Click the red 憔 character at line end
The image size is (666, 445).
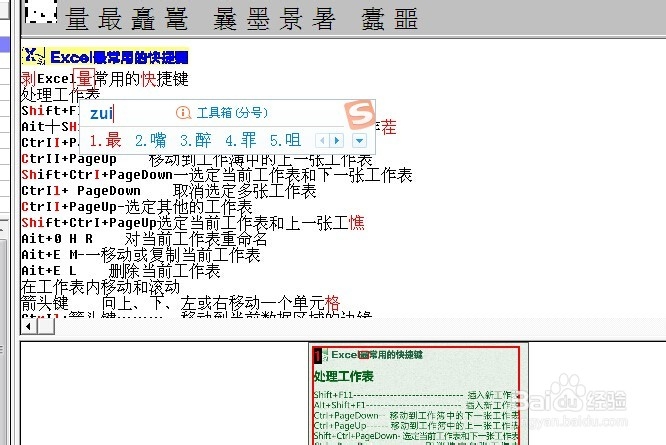[x=357, y=223]
